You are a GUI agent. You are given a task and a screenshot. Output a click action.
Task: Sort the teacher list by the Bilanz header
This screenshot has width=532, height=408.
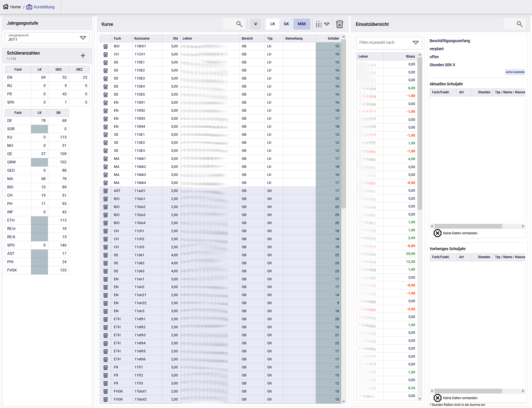[x=410, y=57]
